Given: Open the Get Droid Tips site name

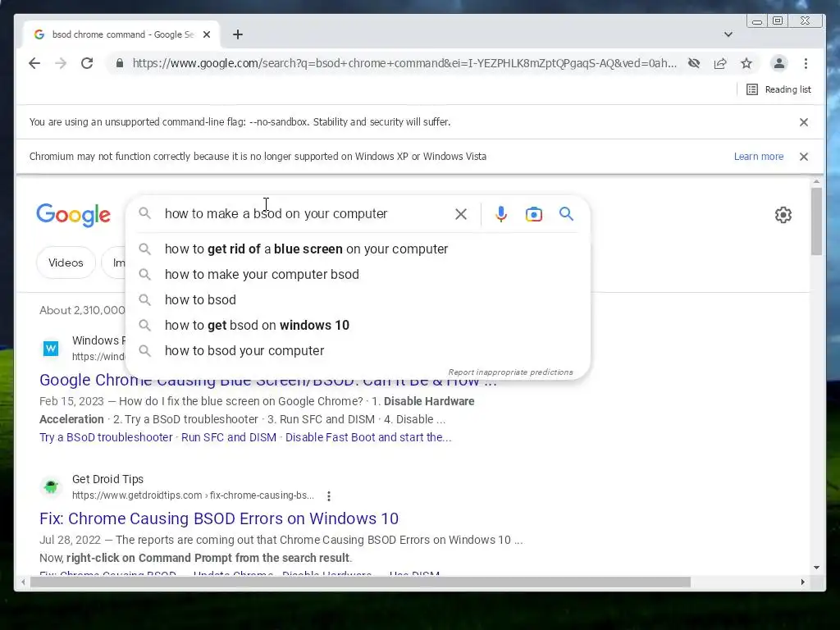Looking at the screenshot, I should point(107,479).
